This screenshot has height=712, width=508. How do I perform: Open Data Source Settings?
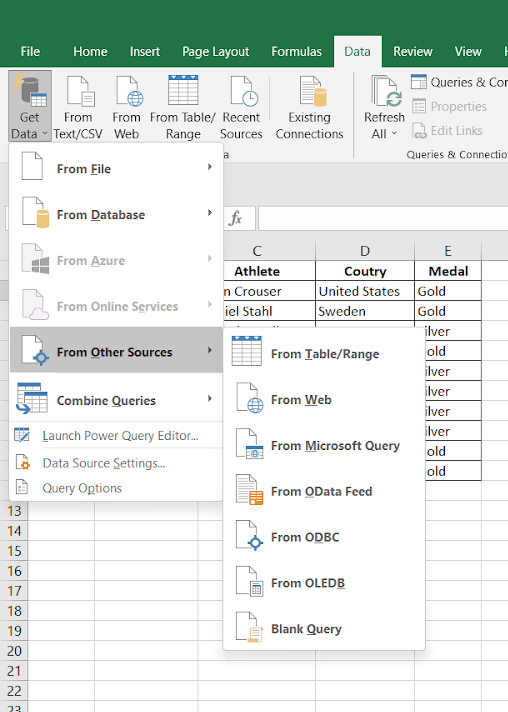[116, 463]
